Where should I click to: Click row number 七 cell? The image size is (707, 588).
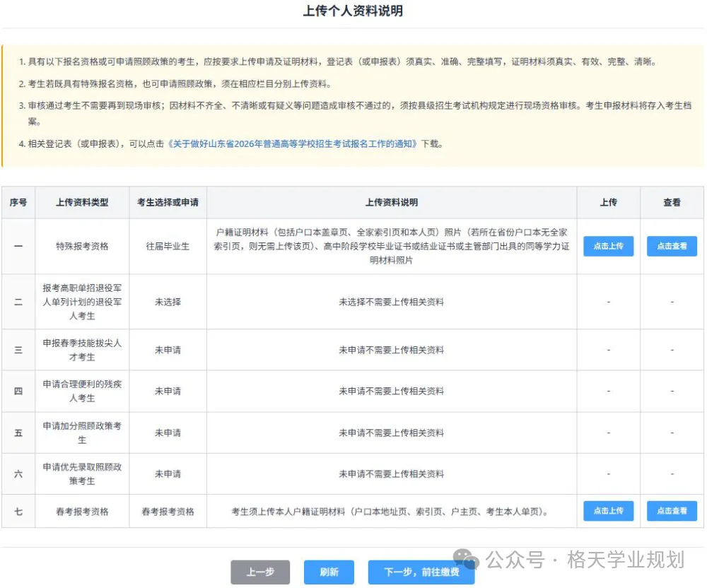(18, 512)
